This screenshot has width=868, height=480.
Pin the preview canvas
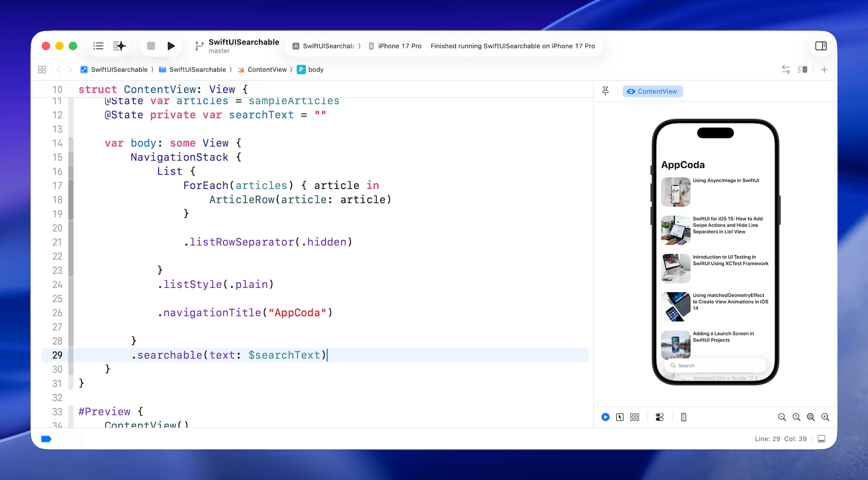pos(605,91)
